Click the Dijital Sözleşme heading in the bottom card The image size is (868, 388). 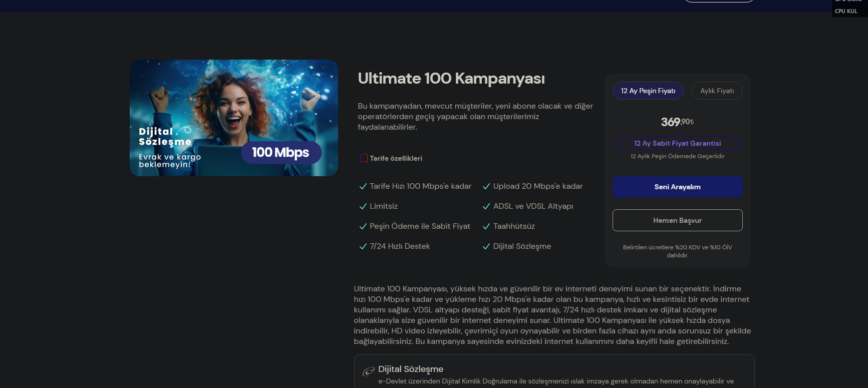click(x=411, y=369)
